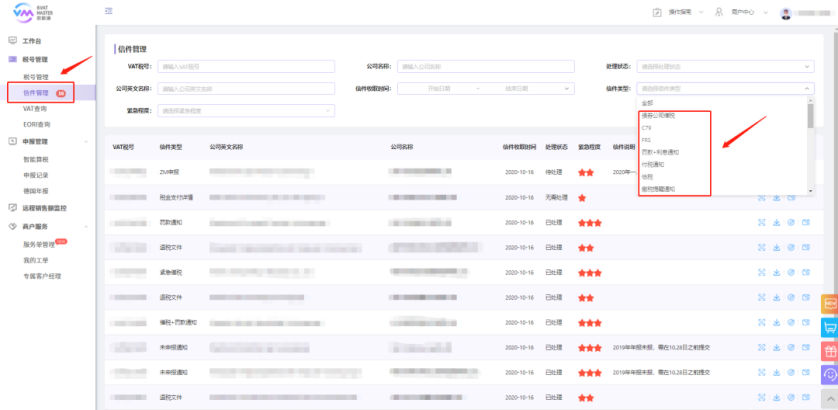This screenshot has width=838, height=410.
Task: Click the email icon in the 催税+罚款通知 row
Action: click(x=805, y=322)
